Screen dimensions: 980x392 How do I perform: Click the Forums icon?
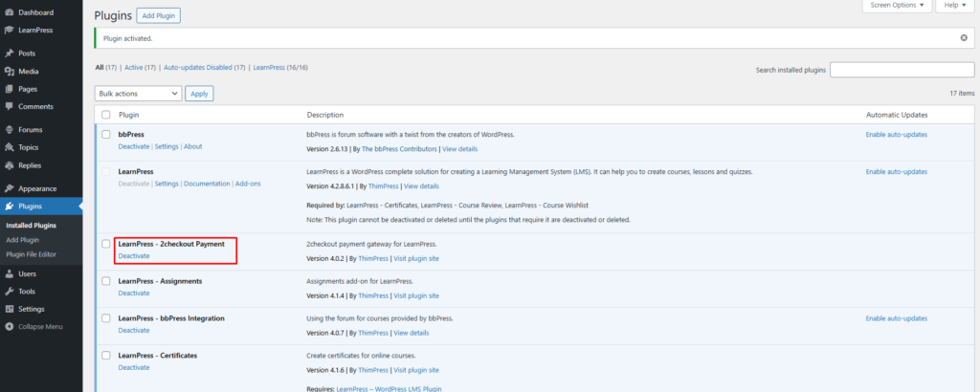(x=10, y=130)
